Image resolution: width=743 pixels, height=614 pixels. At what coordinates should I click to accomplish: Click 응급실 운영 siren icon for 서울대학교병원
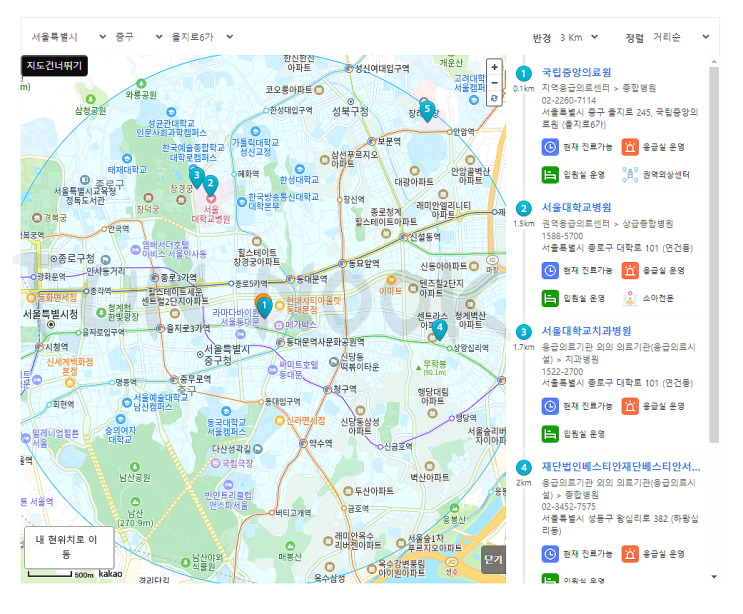pos(630,271)
